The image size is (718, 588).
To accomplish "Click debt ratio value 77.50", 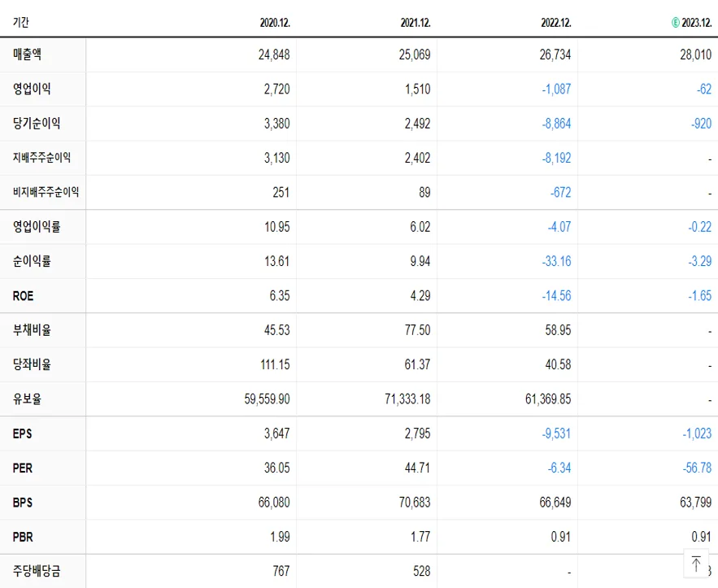I will pos(417,330).
